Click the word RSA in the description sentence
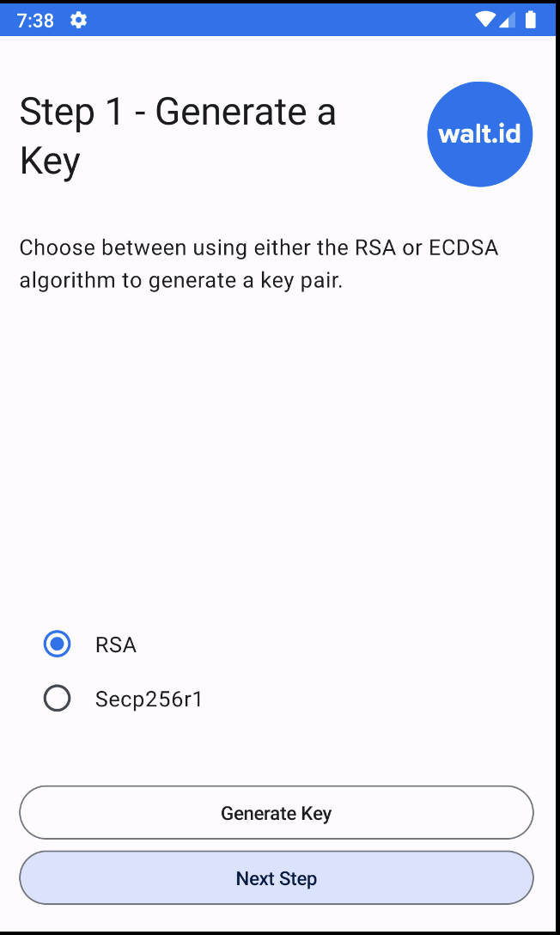The width and height of the screenshot is (560, 935). (375, 248)
